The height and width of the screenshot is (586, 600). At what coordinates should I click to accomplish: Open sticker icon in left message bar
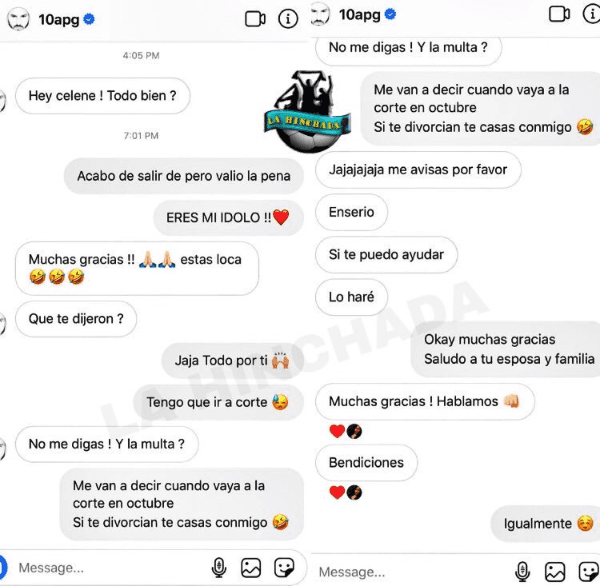coord(284,567)
